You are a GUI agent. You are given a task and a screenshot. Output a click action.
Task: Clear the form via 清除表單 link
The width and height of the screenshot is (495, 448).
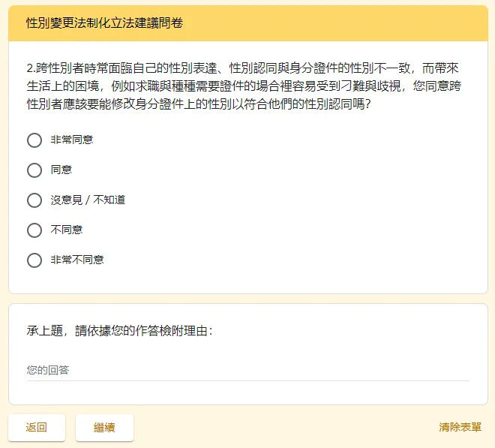tap(460, 427)
